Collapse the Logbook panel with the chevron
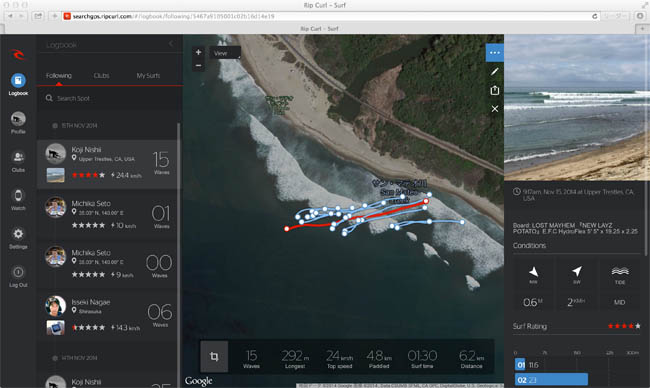Viewport: 650px width, 388px height. [x=171, y=44]
